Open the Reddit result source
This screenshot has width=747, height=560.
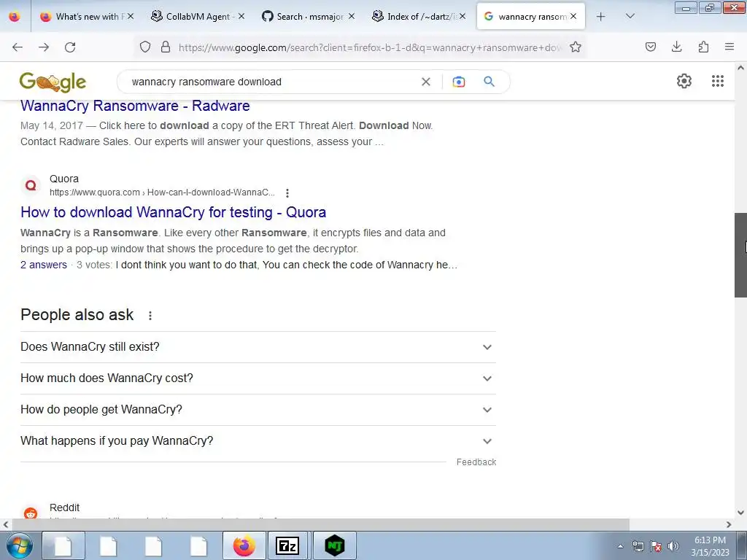click(x=64, y=507)
